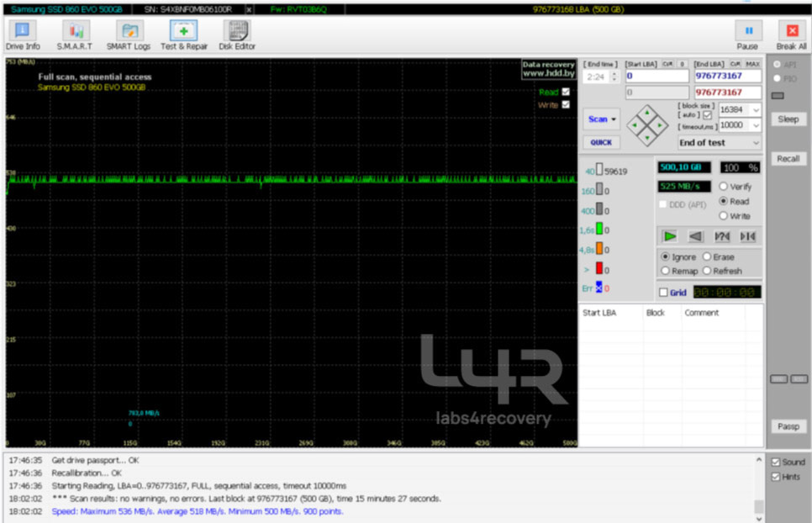Click the CUR button beside End LBA
This screenshot has height=523, width=812.
click(x=735, y=64)
